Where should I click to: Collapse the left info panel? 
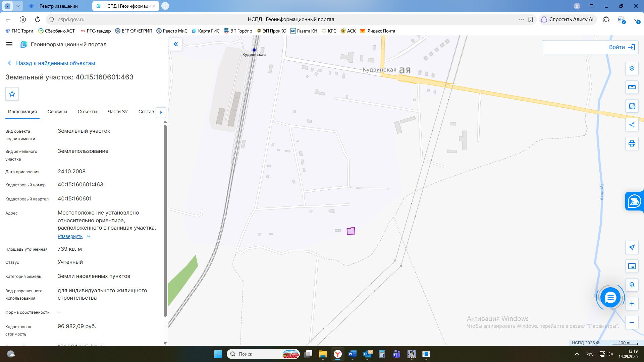coord(176,44)
